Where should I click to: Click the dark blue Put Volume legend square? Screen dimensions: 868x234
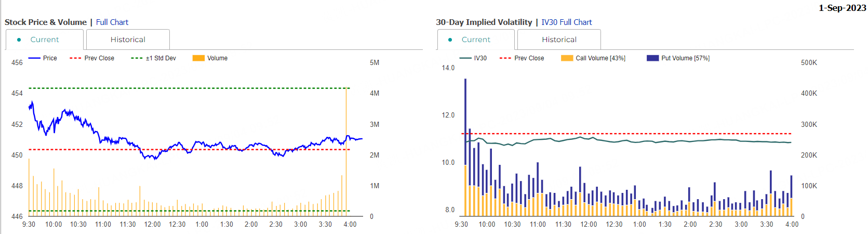point(652,58)
